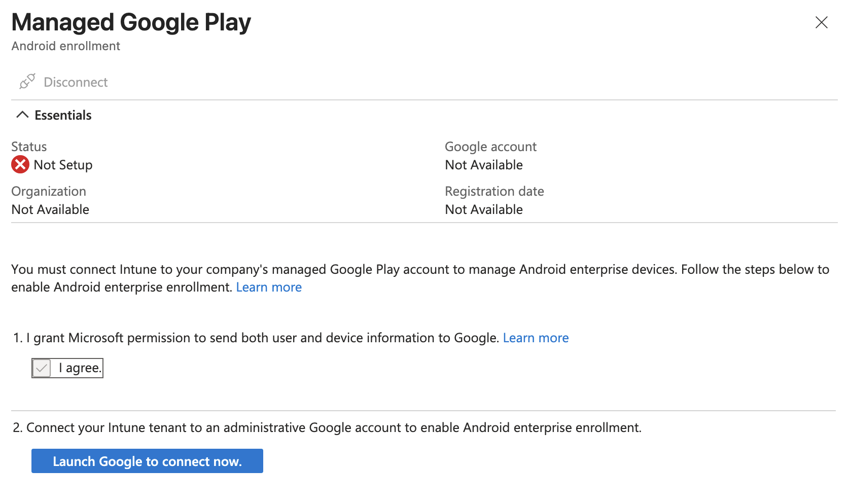Click the Disconnect toolbar item
Image resolution: width=849 pixels, height=504 pixels.
pos(75,82)
